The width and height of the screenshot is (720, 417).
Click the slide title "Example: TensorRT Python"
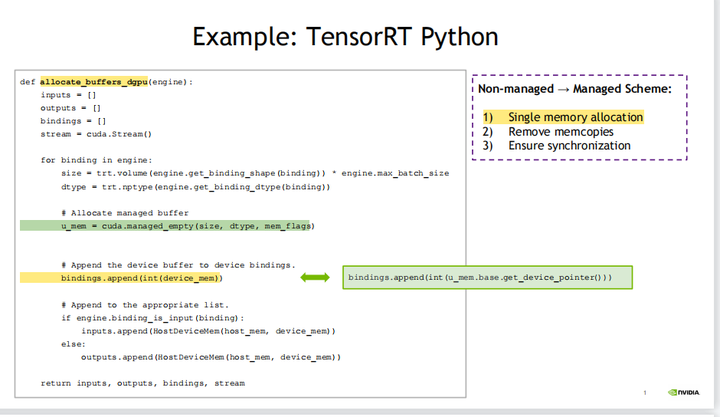[345, 37]
